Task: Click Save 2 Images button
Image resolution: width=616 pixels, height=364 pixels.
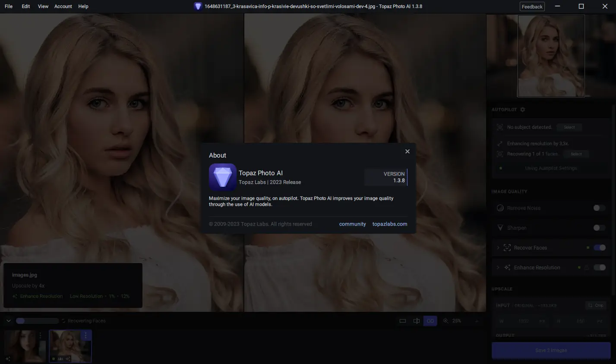Action: click(551, 350)
